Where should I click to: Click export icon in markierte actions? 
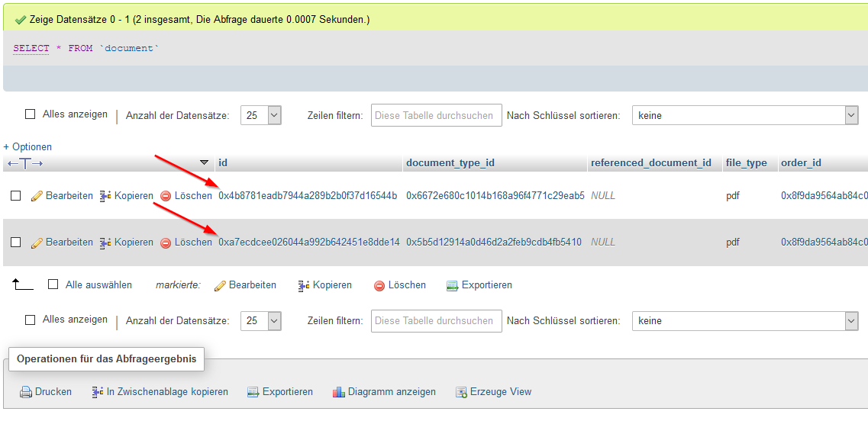tap(453, 285)
